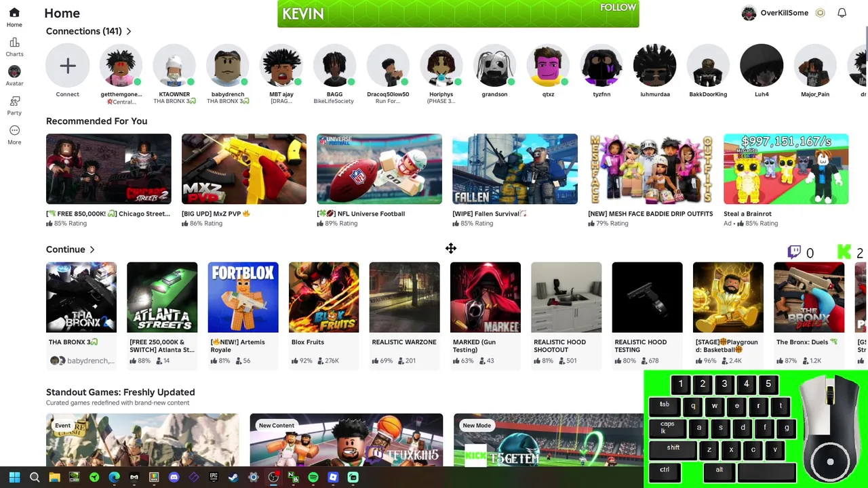Click the [BIG UPD] MxZ PVP title
This screenshot has width=868, height=488.
216,213
